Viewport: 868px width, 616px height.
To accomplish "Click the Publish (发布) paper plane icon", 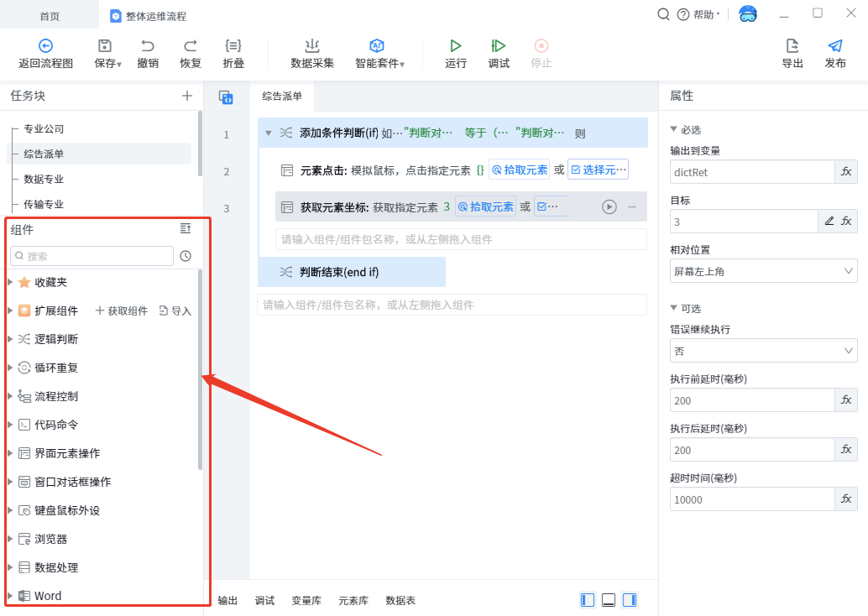I will (834, 46).
